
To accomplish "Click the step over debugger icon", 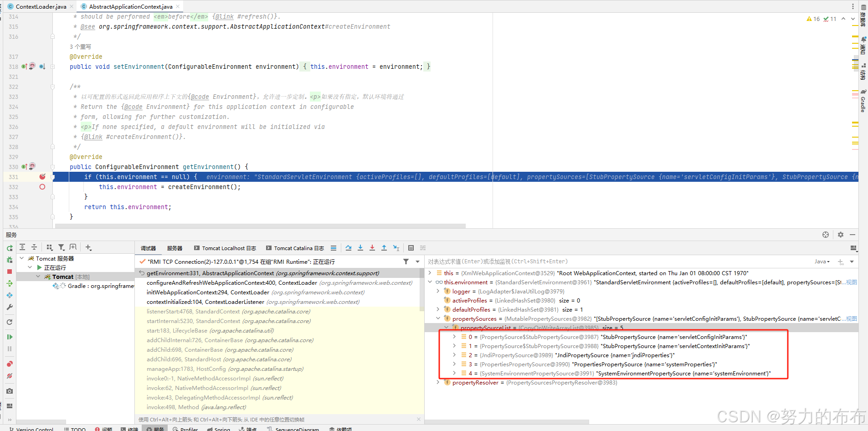I will pyautogui.click(x=349, y=248).
